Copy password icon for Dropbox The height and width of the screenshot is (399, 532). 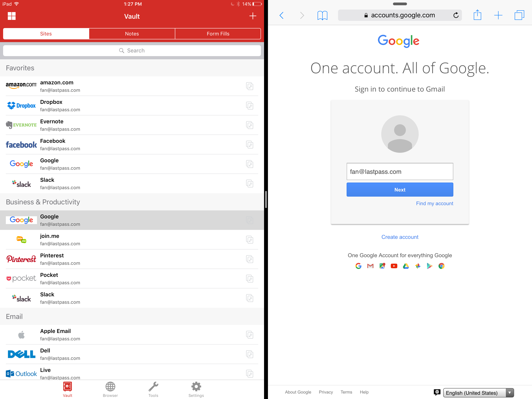click(x=250, y=106)
